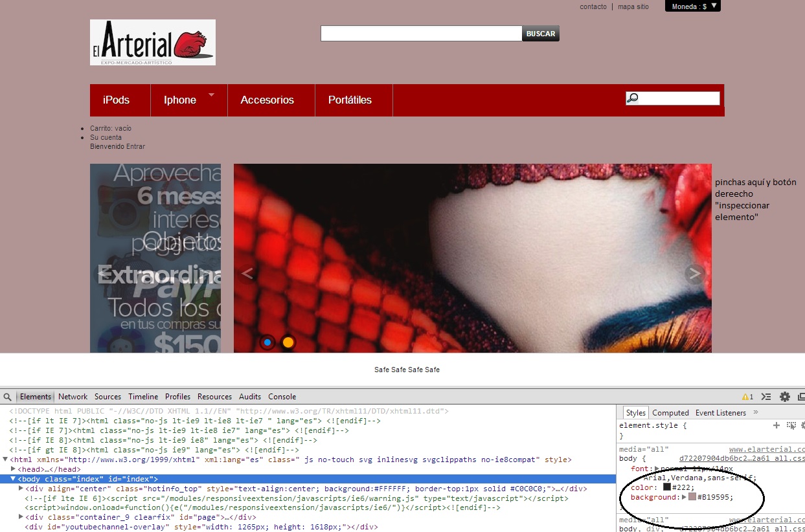Image resolution: width=805 pixels, height=532 pixels.
Task: Go to the next slide with the right arrow
Action: pos(695,274)
